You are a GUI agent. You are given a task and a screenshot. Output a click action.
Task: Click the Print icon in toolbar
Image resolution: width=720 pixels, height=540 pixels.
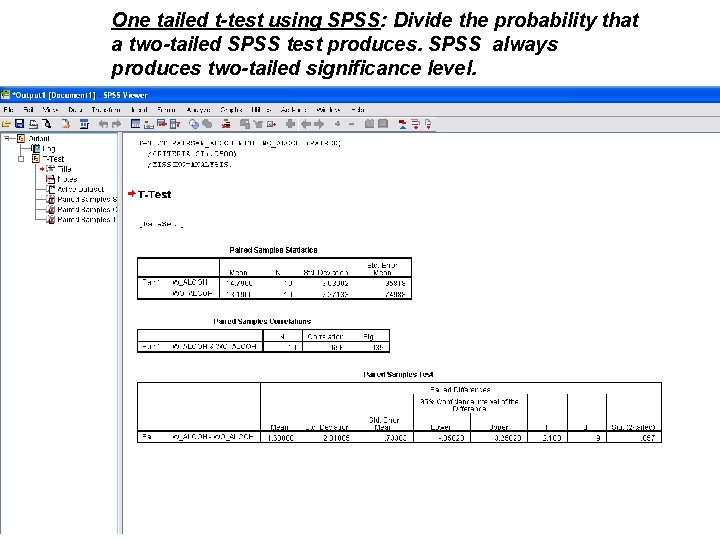[x=34, y=124]
